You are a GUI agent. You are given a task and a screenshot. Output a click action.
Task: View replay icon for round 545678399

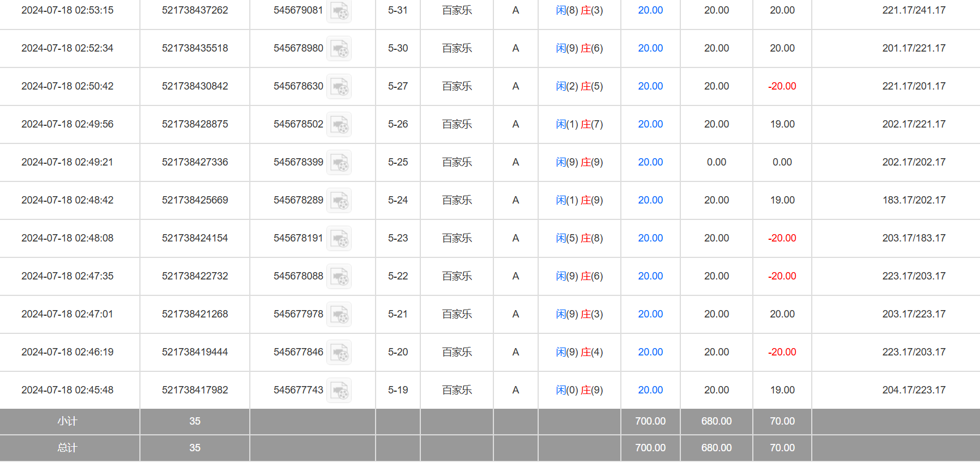point(339,163)
